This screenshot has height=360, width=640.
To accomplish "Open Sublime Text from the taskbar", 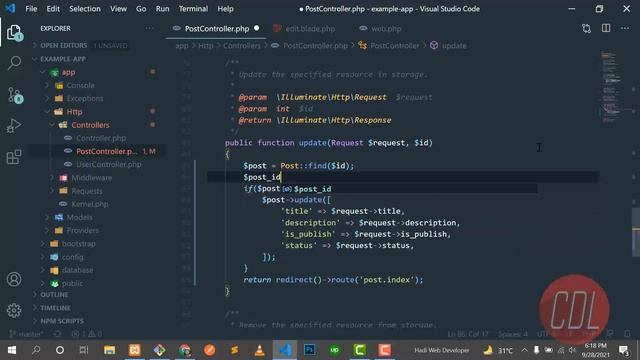I will point(234,350).
